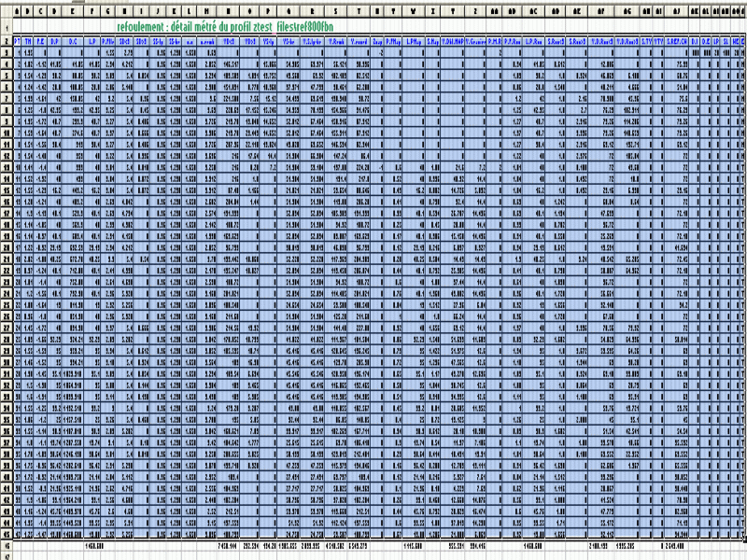Select row 25 header

point(7,304)
